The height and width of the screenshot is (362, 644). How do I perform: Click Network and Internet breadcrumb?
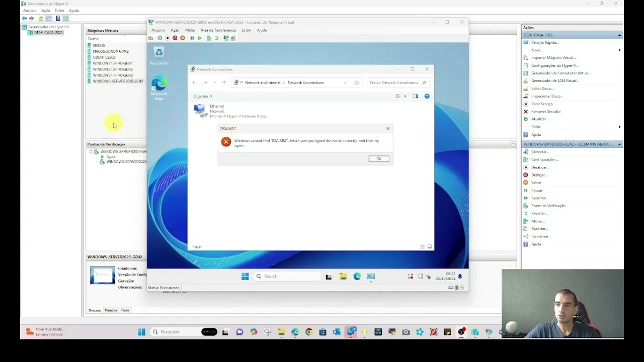coord(263,82)
